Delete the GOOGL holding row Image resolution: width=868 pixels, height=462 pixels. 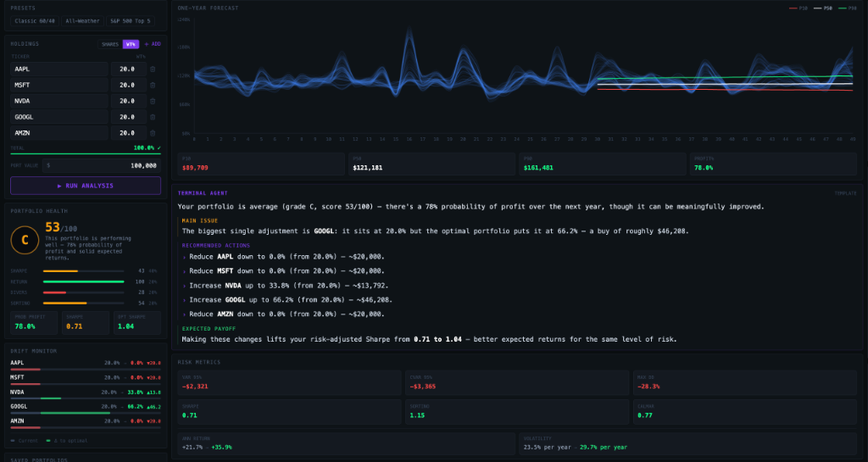coord(153,117)
